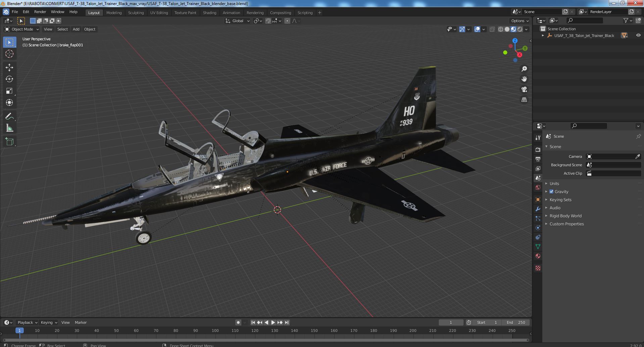
Task: Play the animation
Action: point(273,322)
